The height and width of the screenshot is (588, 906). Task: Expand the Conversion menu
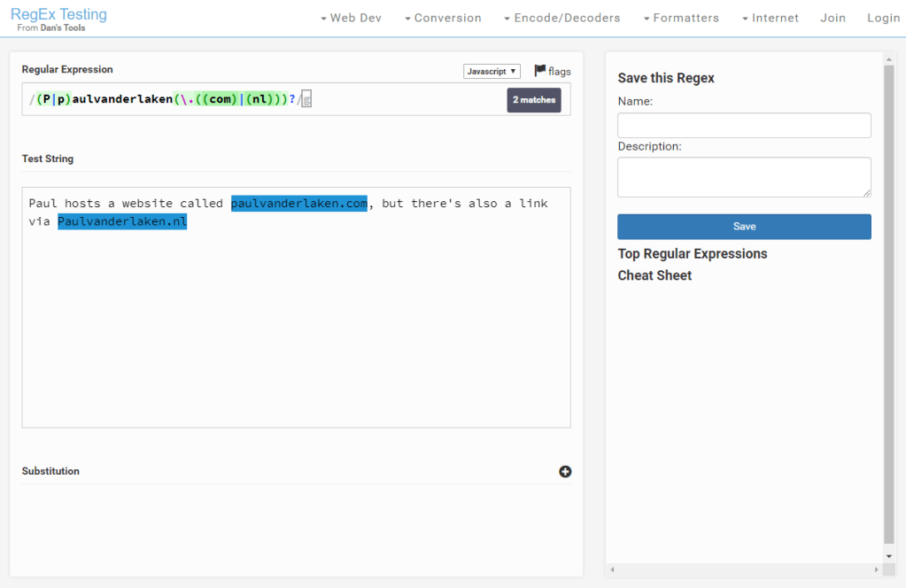click(x=443, y=18)
